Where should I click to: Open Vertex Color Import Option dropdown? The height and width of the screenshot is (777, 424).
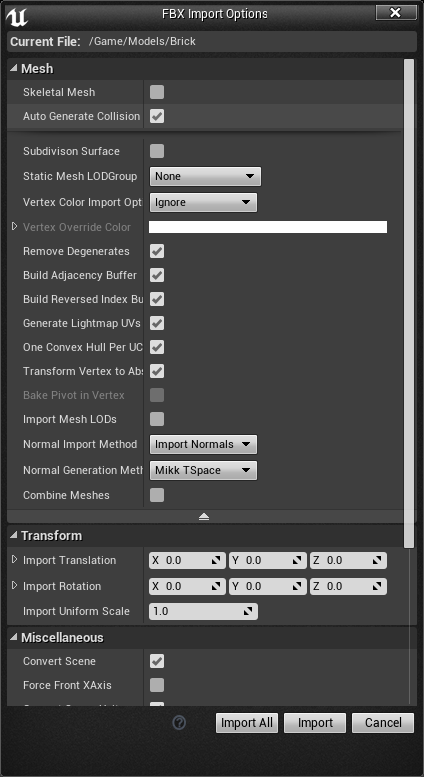coord(203,202)
